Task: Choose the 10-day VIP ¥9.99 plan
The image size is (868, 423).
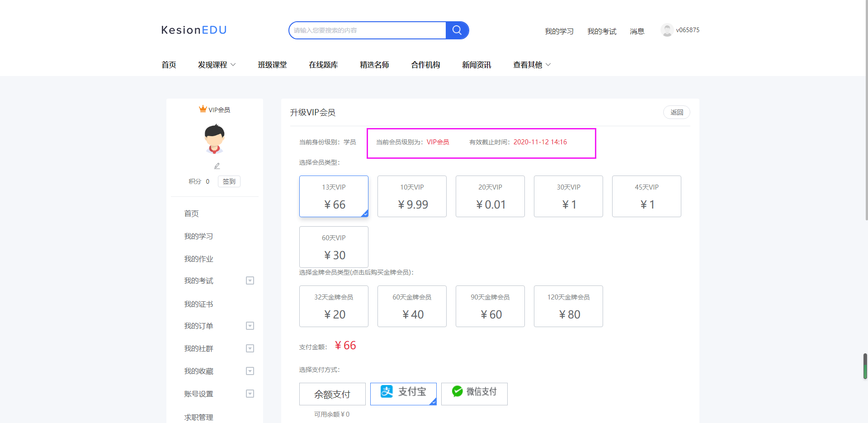Action: coord(412,196)
